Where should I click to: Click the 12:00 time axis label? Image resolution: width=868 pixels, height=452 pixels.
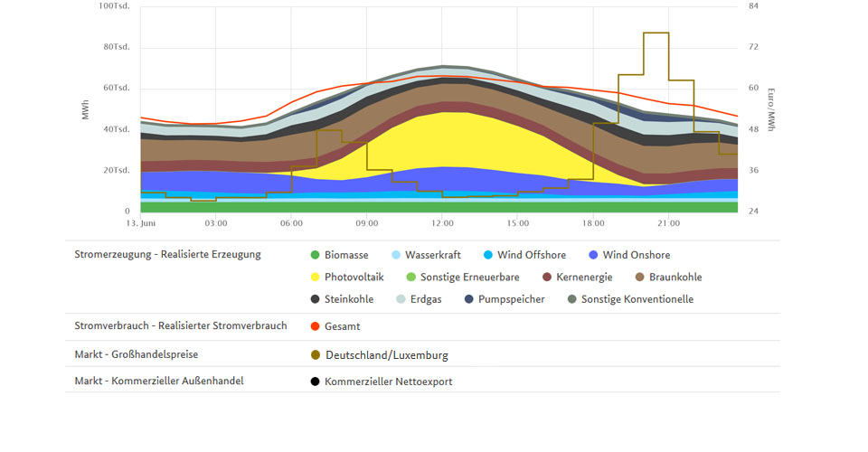pyautogui.click(x=442, y=222)
